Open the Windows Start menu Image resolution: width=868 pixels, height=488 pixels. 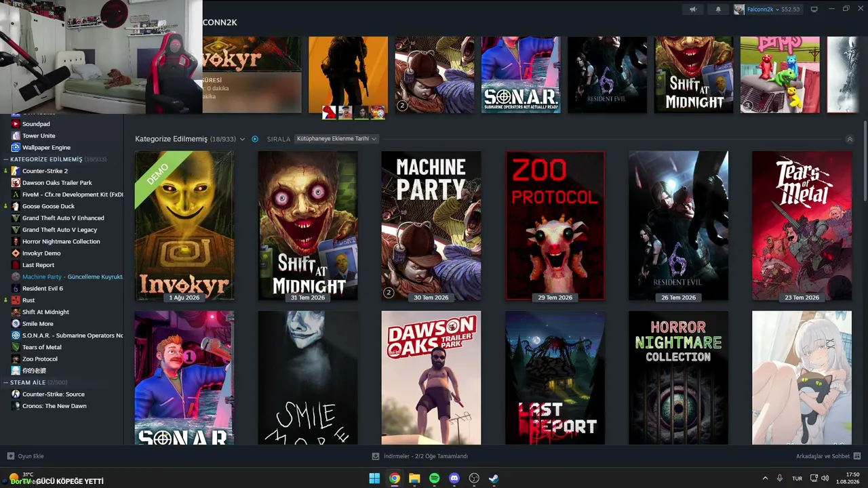(374, 478)
